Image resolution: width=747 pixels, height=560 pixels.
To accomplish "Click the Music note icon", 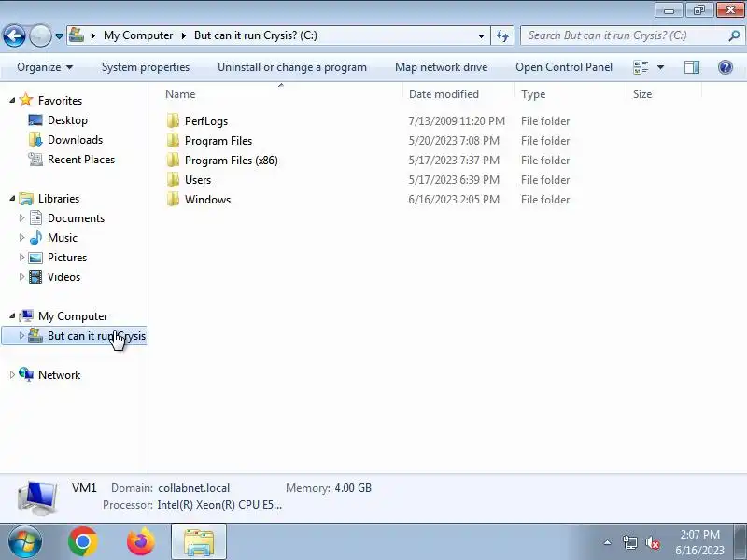I will [x=35, y=237].
